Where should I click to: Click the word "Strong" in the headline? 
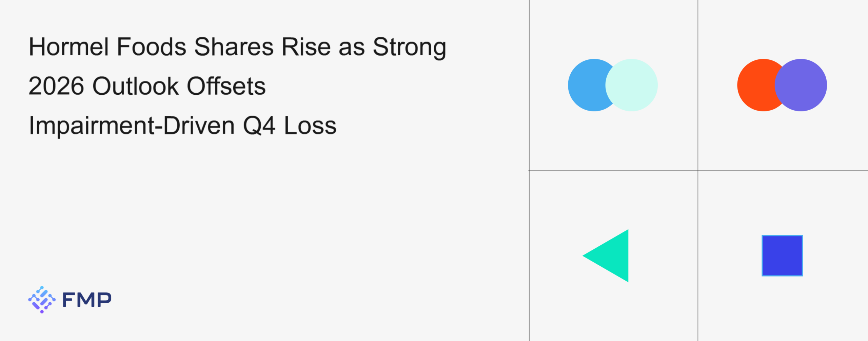pyautogui.click(x=409, y=47)
